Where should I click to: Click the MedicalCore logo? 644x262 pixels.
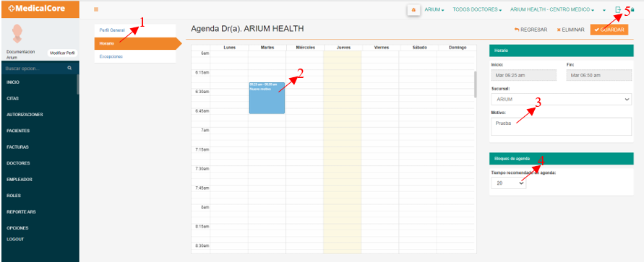37,8
